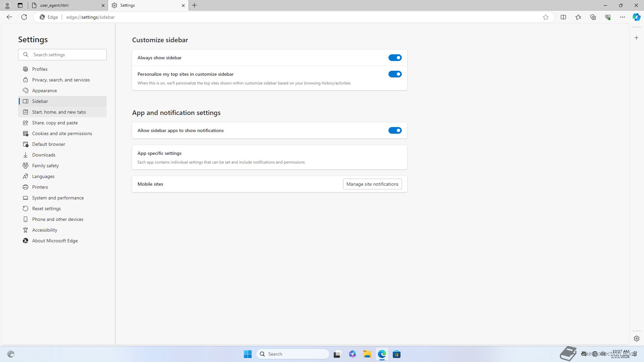Refresh the current page

coord(24,17)
